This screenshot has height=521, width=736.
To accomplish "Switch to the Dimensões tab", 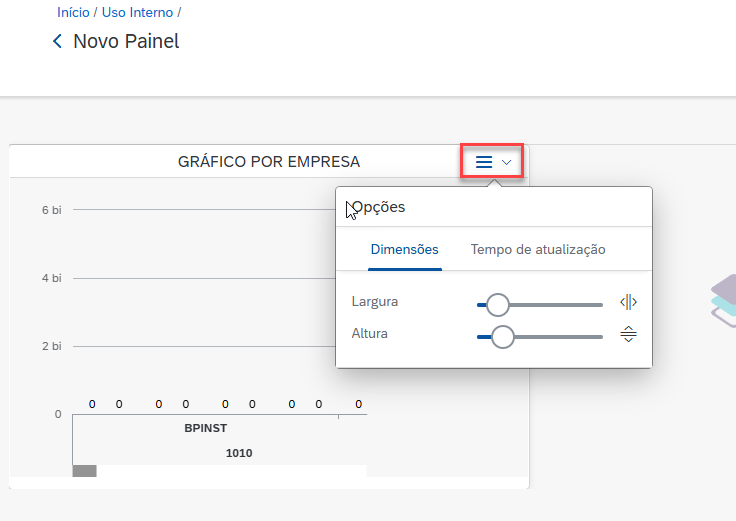I will 404,249.
